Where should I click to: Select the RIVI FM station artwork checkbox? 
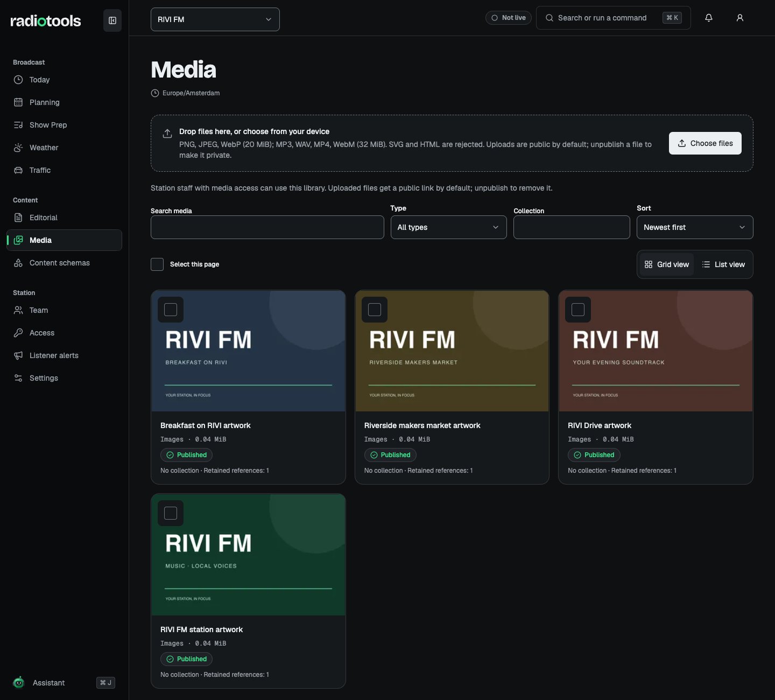(171, 513)
